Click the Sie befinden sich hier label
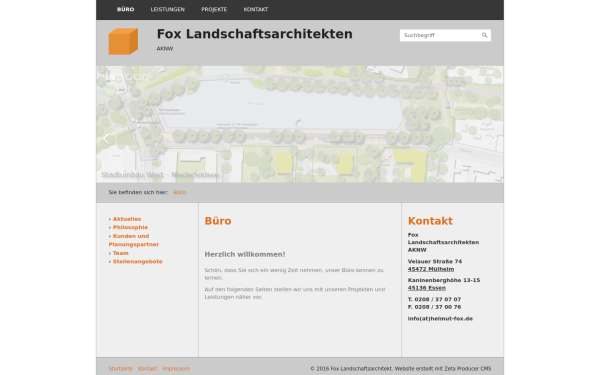The width and height of the screenshot is (600, 375). point(138,192)
